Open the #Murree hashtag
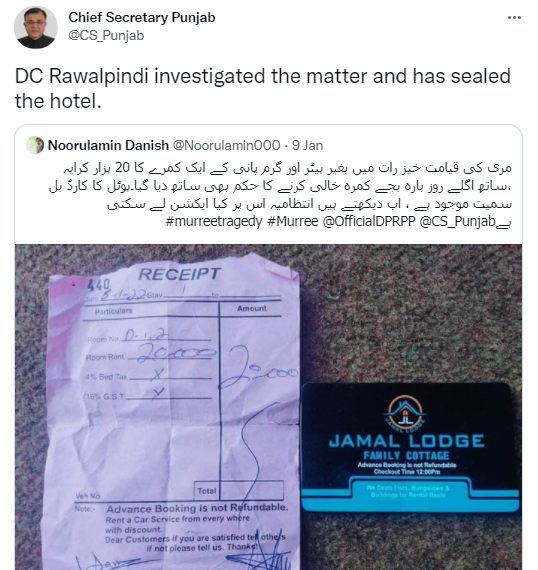The height and width of the screenshot is (570, 538). (293, 221)
